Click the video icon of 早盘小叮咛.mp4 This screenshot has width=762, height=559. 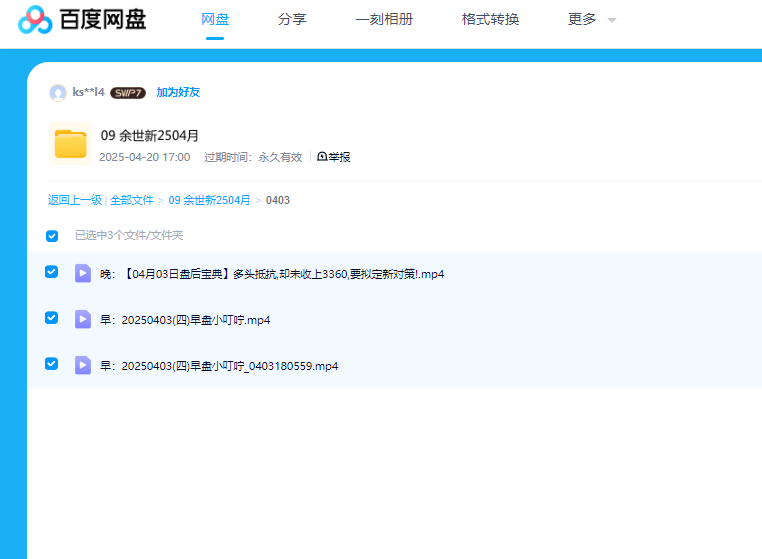(x=83, y=319)
